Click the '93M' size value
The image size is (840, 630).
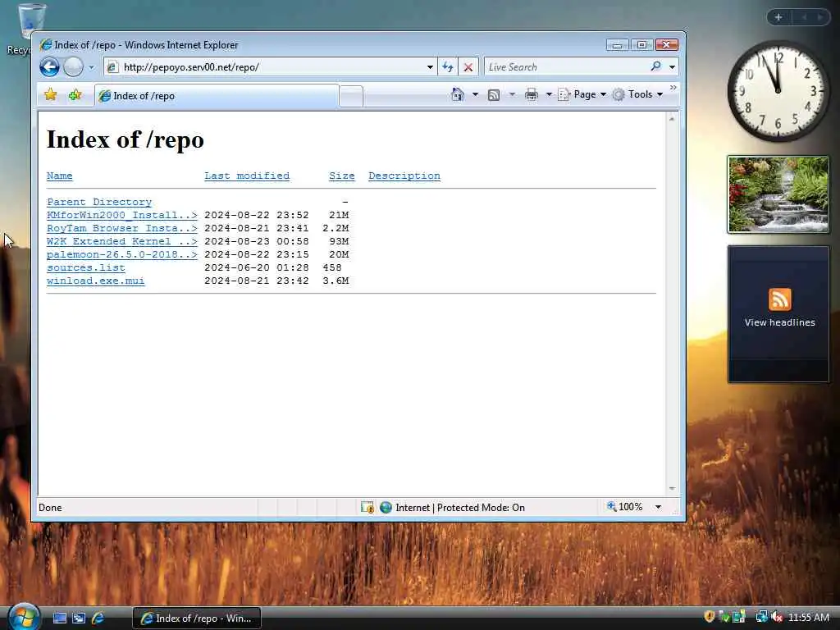339,241
